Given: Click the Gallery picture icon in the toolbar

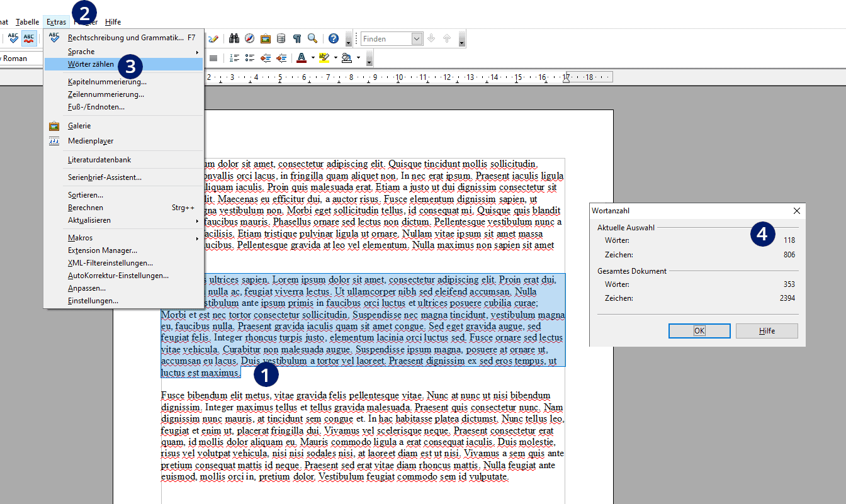Looking at the screenshot, I should point(266,38).
